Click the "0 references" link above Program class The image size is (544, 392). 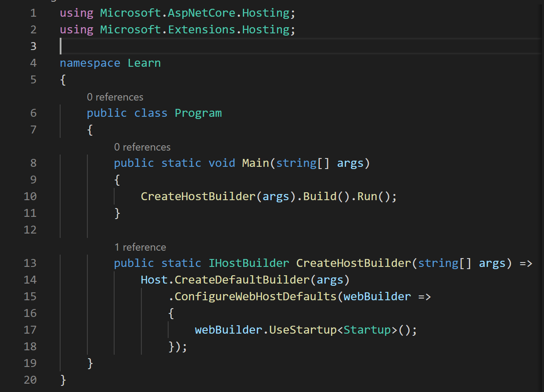[115, 97]
